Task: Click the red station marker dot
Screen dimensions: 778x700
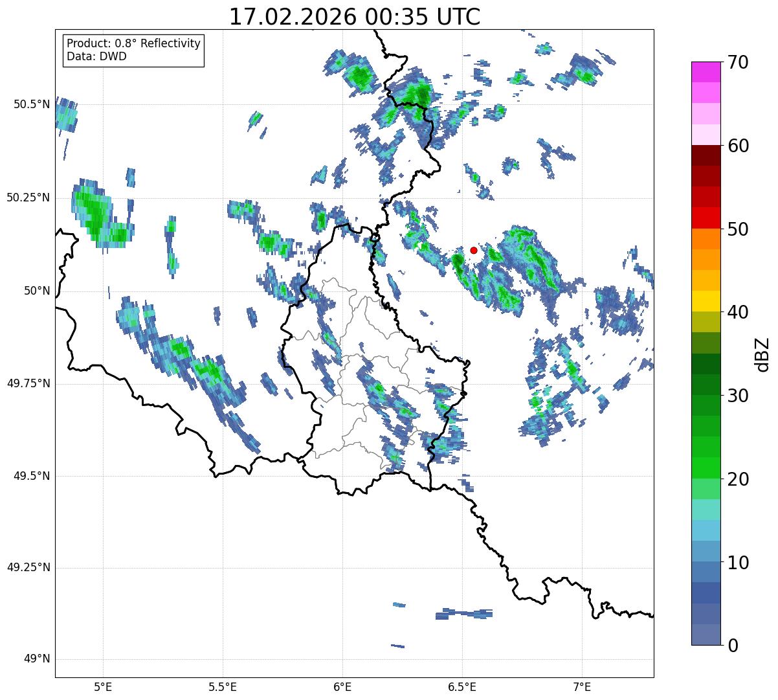Action: pyautogui.click(x=474, y=250)
